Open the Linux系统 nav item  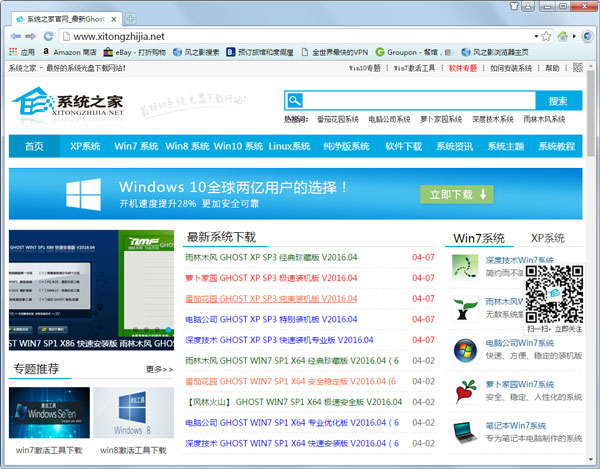tap(289, 146)
